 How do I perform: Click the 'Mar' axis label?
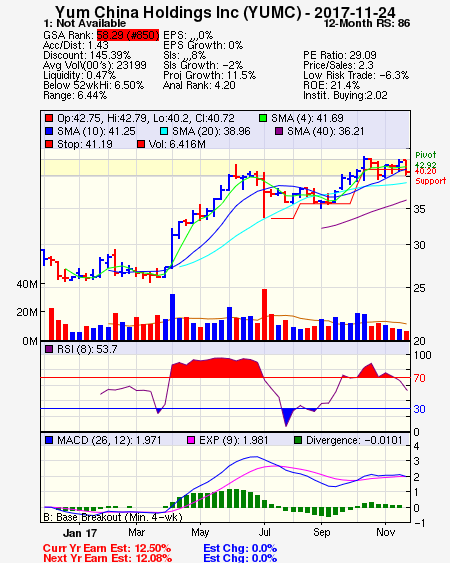click(136, 532)
